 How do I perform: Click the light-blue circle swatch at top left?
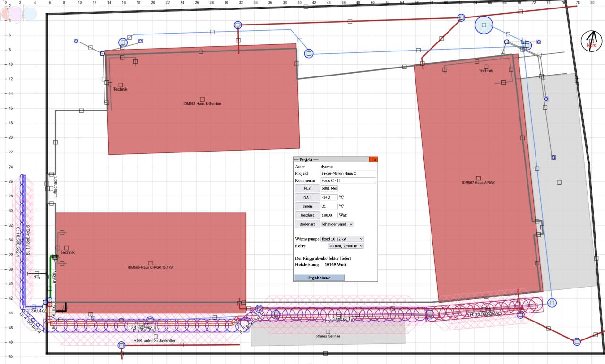[29, 13]
